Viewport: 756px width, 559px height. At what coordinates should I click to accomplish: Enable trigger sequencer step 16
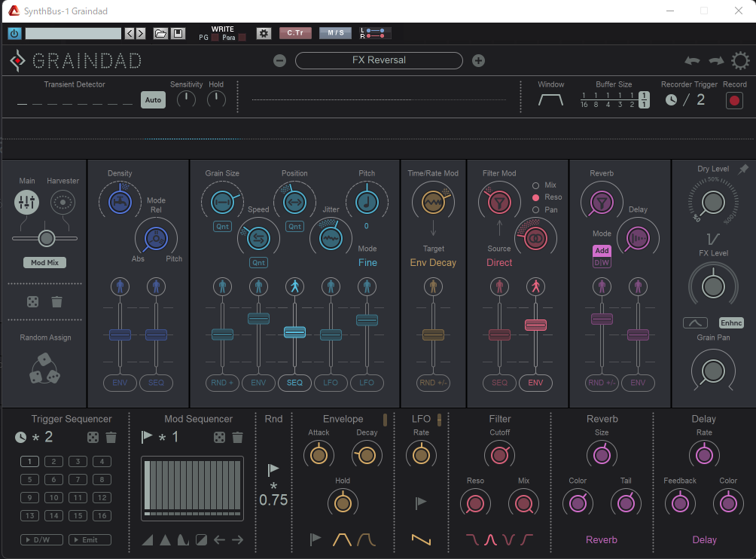click(102, 515)
